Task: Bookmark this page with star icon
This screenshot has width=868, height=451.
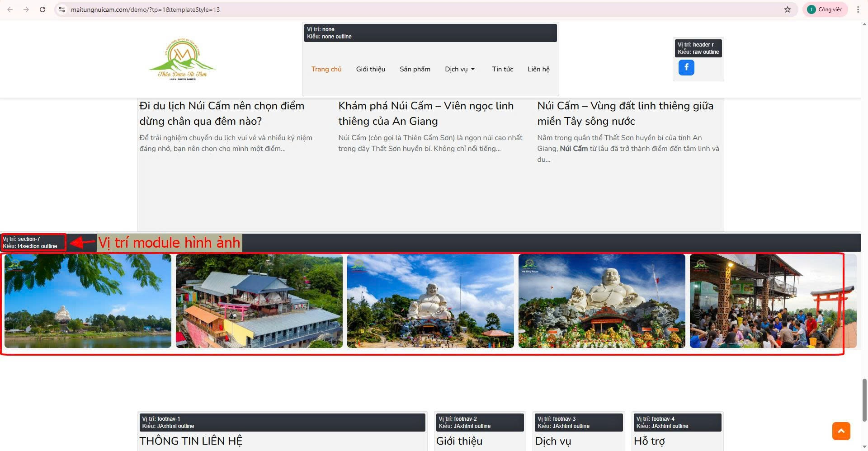Action: [787, 9]
